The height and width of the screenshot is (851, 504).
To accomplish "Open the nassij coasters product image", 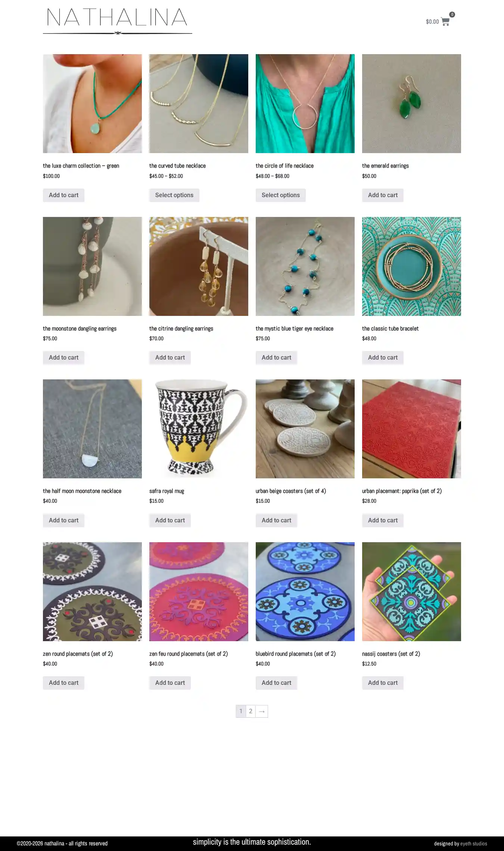I will [411, 591].
